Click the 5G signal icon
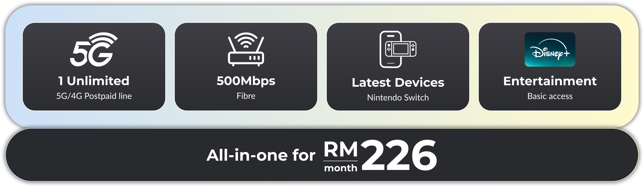644x187 pixels. click(x=94, y=49)
